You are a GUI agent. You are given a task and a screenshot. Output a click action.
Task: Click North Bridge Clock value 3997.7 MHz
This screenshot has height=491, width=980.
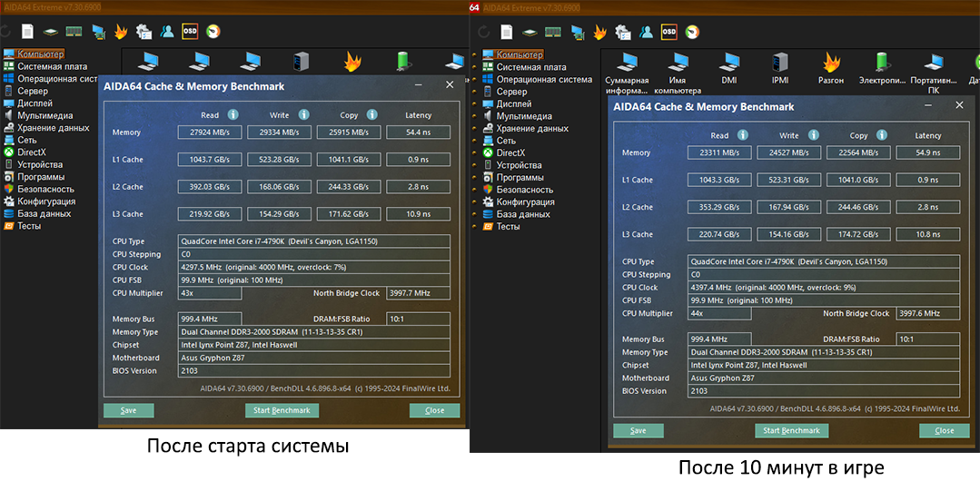coord(418,293)
